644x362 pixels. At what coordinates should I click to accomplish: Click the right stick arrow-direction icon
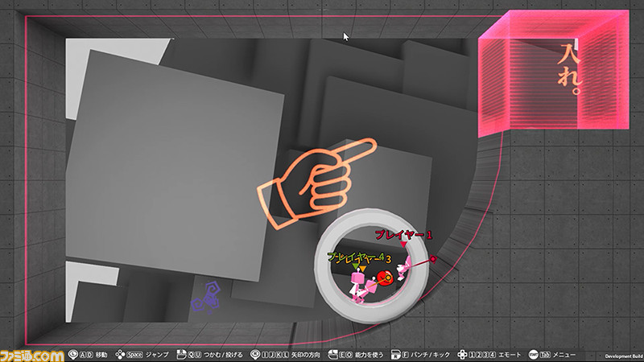[x=255, y=354]
